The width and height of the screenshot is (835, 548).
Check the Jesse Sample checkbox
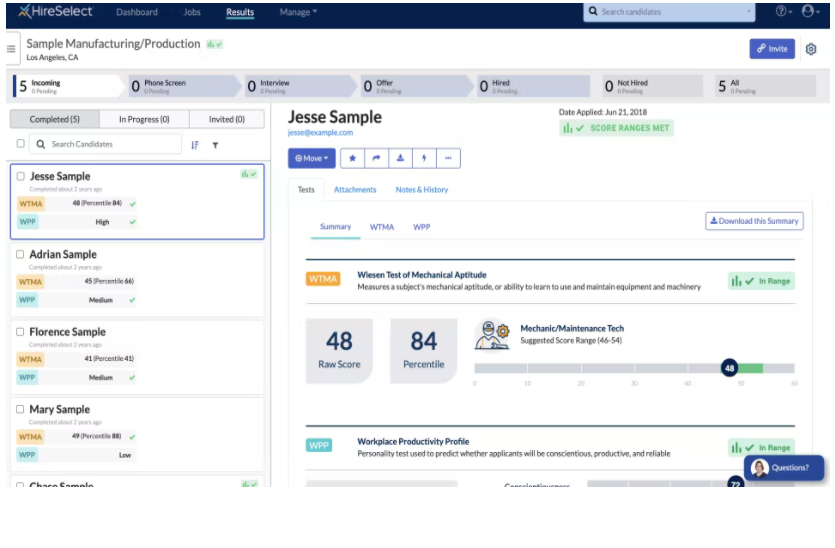[20, 176]
